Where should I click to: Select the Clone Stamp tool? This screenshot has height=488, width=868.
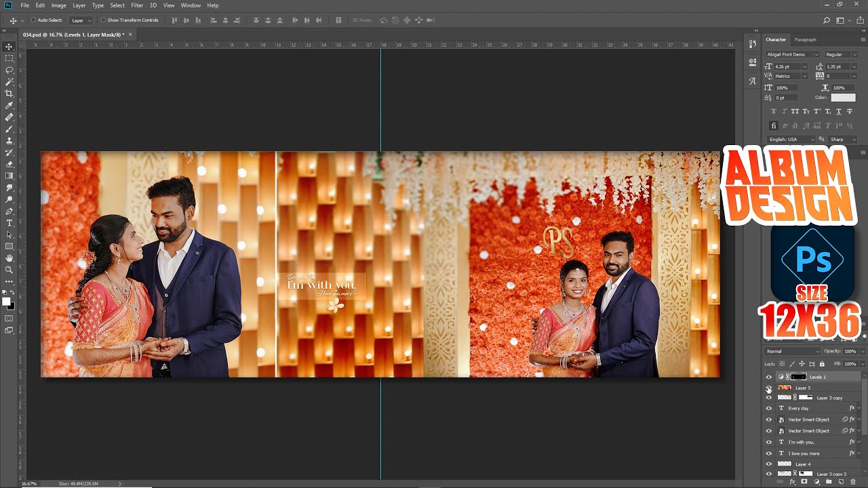[9, 140]
